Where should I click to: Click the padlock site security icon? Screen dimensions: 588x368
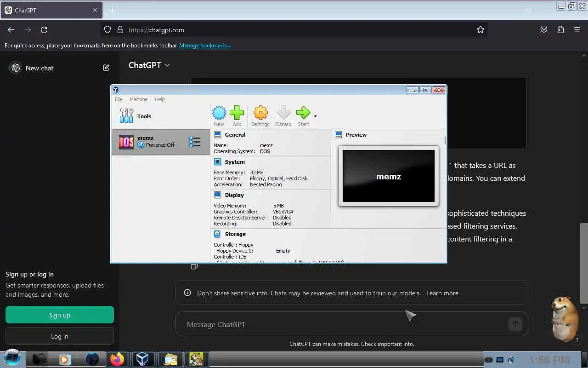click(x=120, y=30)
